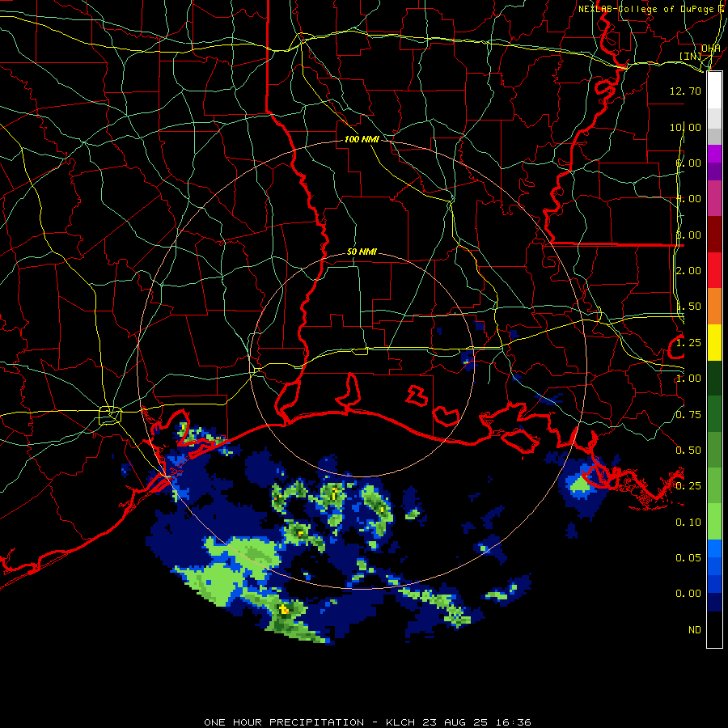Screen dimensions: 728x728
Task: Click the '1.00' legend value
Action: [x=688, y=379]
